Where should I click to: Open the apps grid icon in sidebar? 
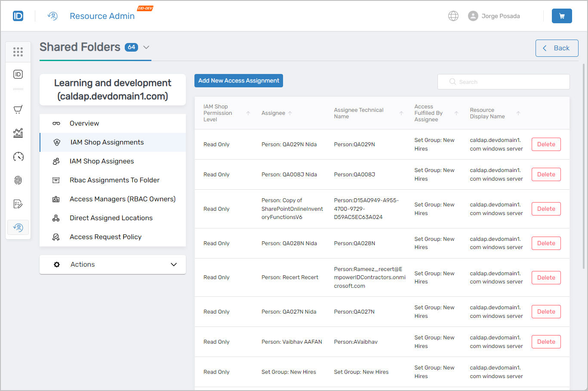(x=18, y=52)
